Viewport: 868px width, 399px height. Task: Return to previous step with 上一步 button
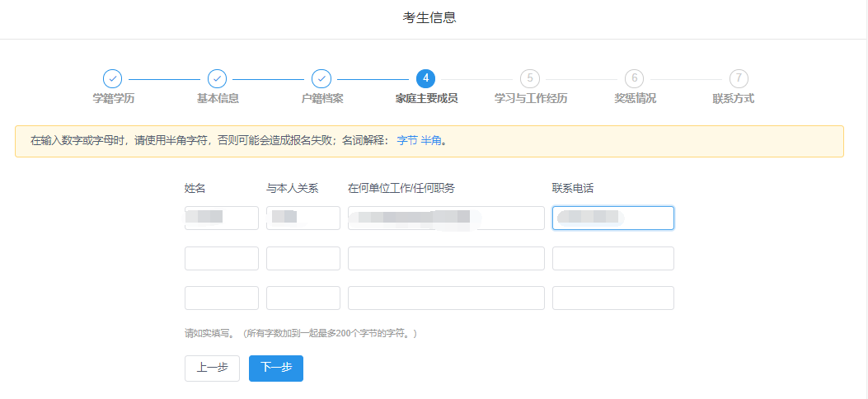coord(212,368)
